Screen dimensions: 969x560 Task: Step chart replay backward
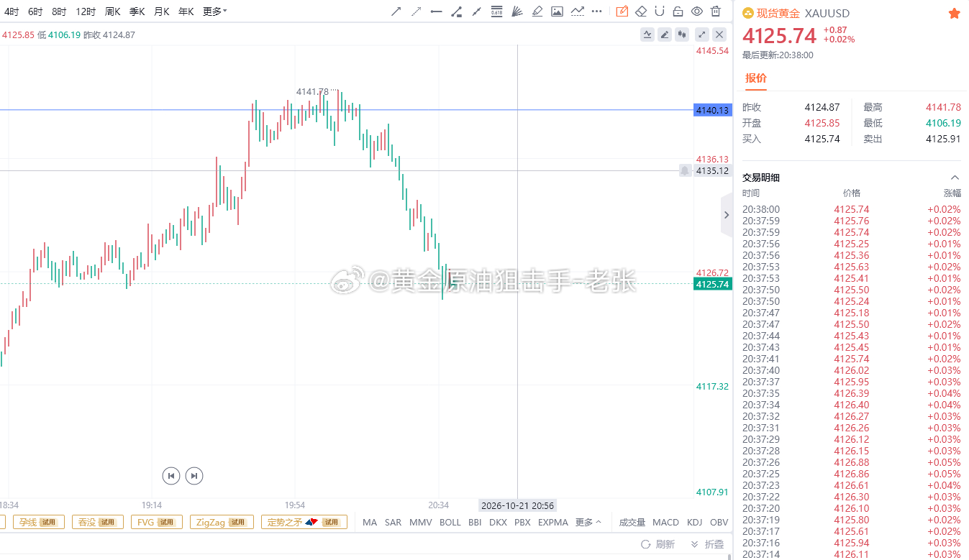click(x=170, y=475)
